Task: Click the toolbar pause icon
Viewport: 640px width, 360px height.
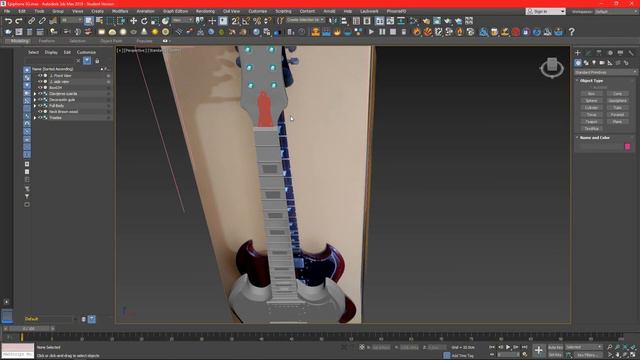Action: (x=382, y=31)
